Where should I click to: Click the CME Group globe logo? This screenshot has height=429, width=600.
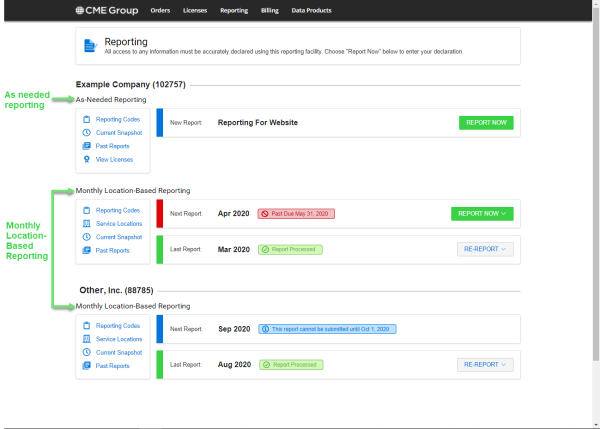pos(82,10)
